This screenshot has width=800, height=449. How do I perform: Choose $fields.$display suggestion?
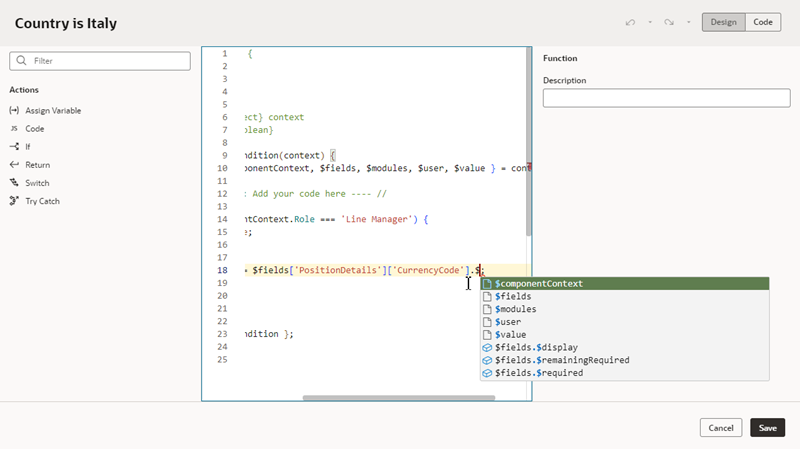pos(624,347)
